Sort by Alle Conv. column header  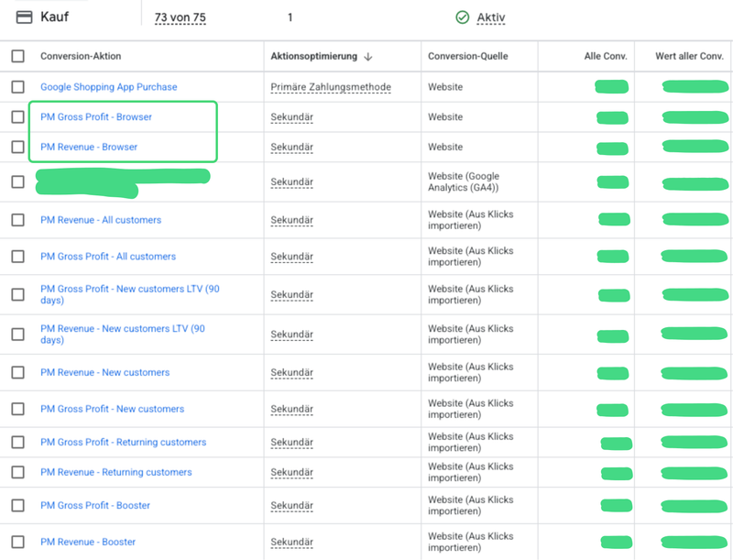point(606,56)
